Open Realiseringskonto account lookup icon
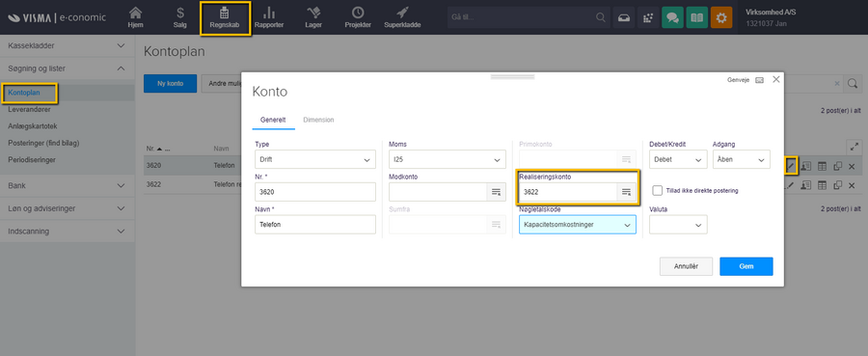 [626, 192]
